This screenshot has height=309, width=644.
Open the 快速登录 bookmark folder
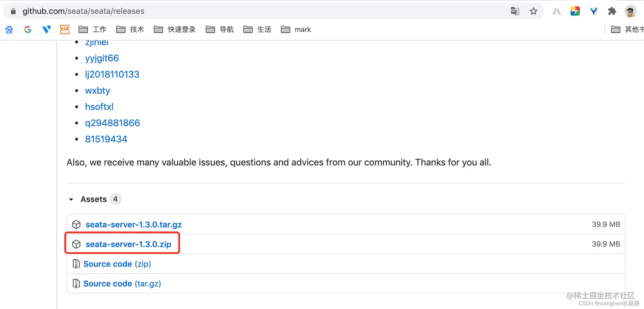(x=175, y=29)
